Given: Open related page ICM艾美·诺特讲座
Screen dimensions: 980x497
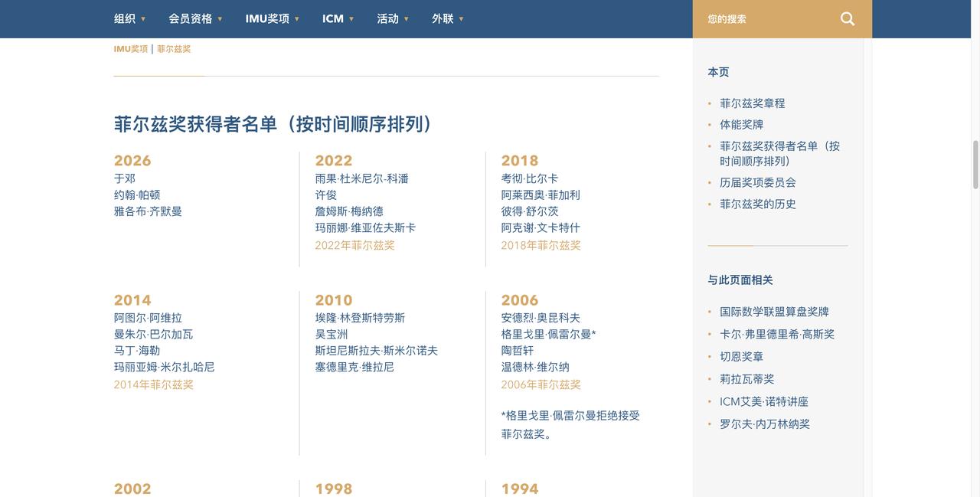Looking at the screenshot, I should click(764, 402).
